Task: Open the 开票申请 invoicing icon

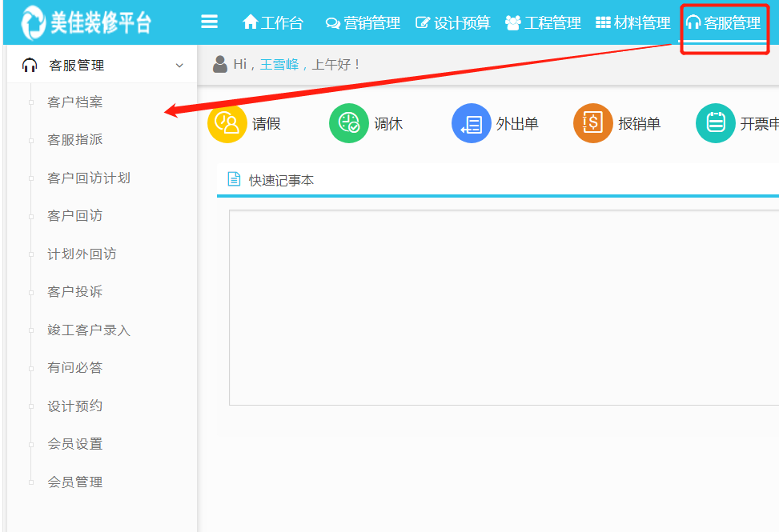Action: (x=715, y=123)
